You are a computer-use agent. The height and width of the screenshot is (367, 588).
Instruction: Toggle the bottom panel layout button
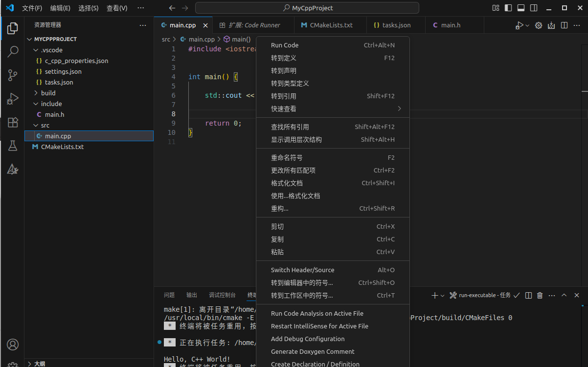click(521, 8)
